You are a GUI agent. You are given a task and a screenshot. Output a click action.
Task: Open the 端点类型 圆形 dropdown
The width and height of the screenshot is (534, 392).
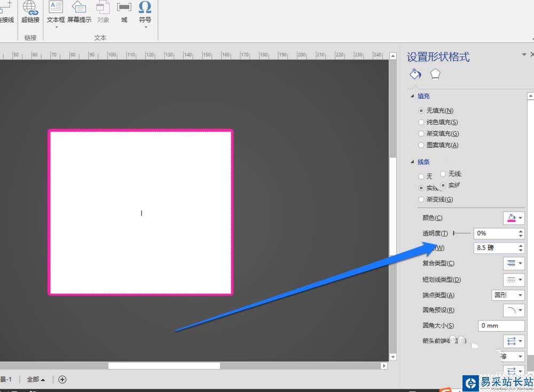coord(508,295)
